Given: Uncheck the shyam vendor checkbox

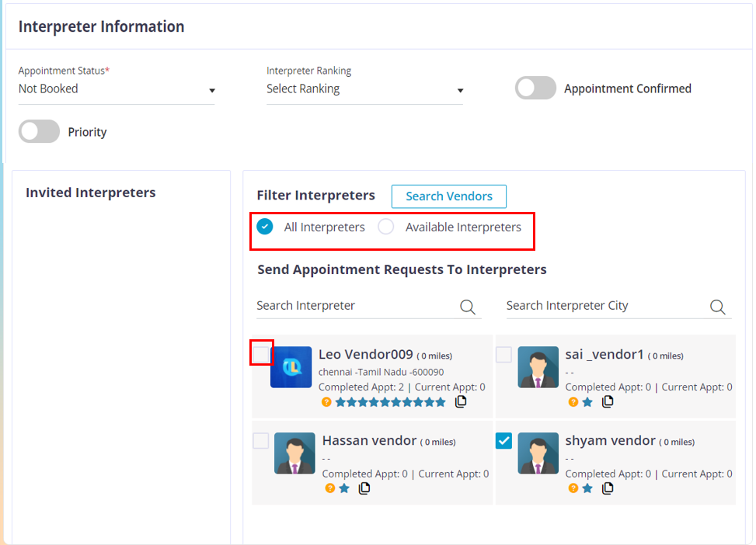Looking at the screenshot, I should tap(503, 441).
